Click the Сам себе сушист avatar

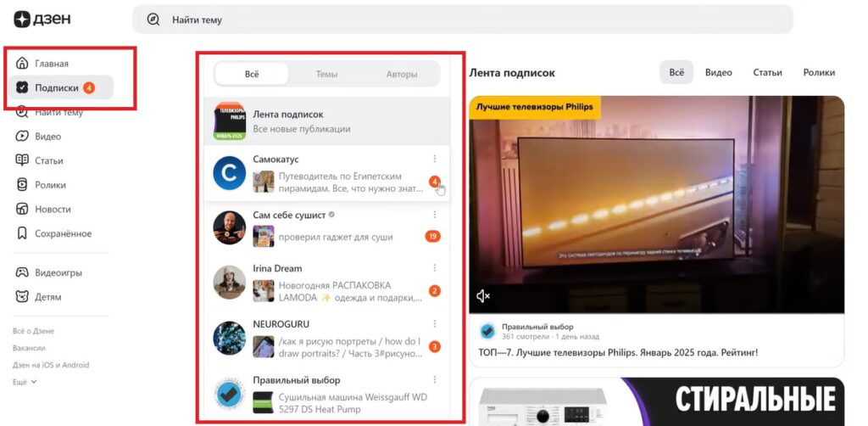pos(229,227)
